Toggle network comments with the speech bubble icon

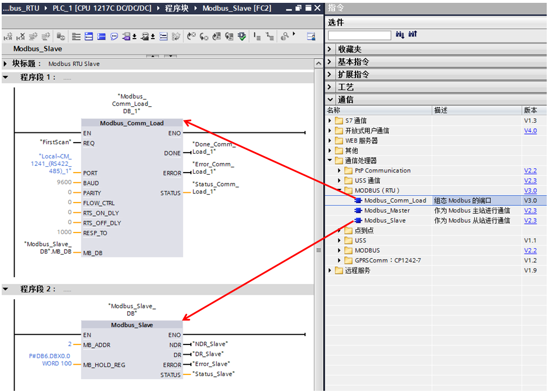pos(114,36)
